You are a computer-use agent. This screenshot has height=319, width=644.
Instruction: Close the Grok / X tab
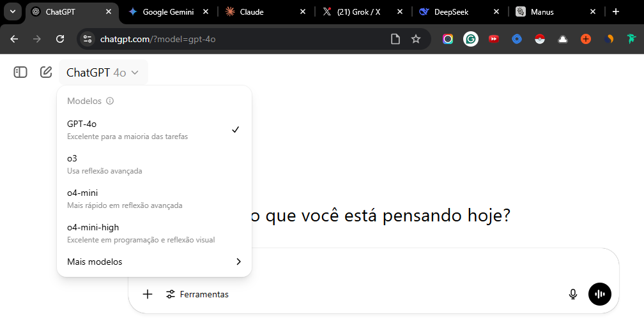coord(400,12)
